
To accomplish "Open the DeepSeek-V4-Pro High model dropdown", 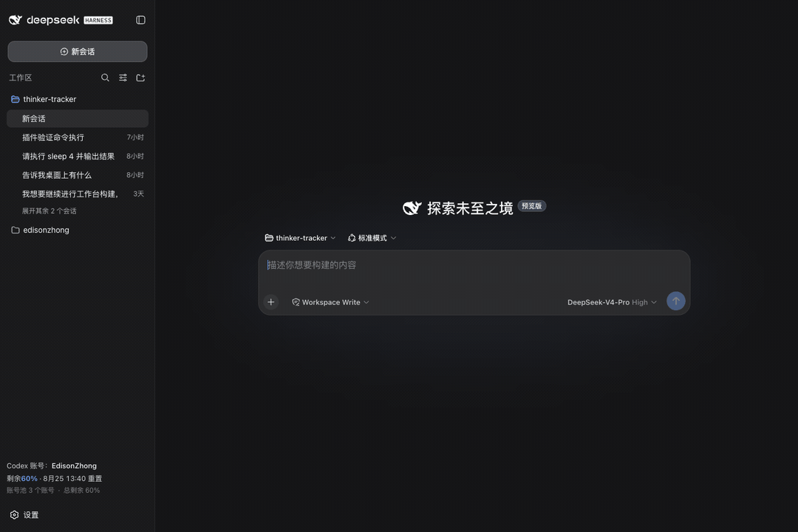I will (x=612, y=302).
